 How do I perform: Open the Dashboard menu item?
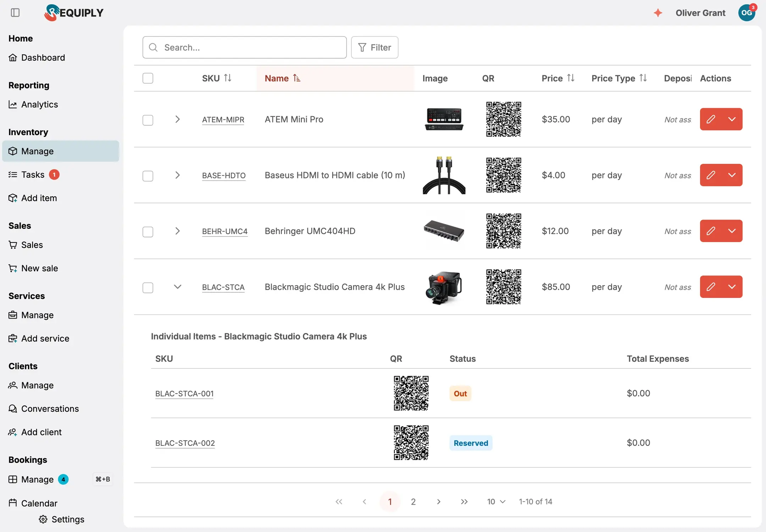(x=61, y=57)
